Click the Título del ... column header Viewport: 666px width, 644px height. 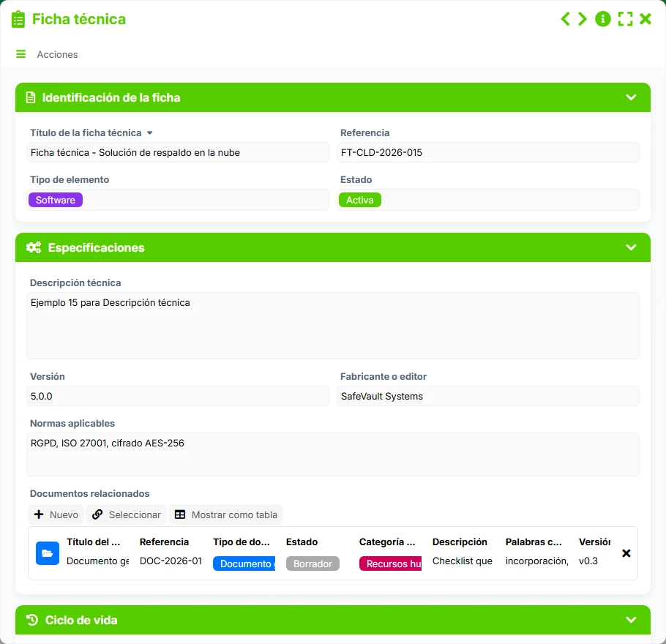[94, 542]
